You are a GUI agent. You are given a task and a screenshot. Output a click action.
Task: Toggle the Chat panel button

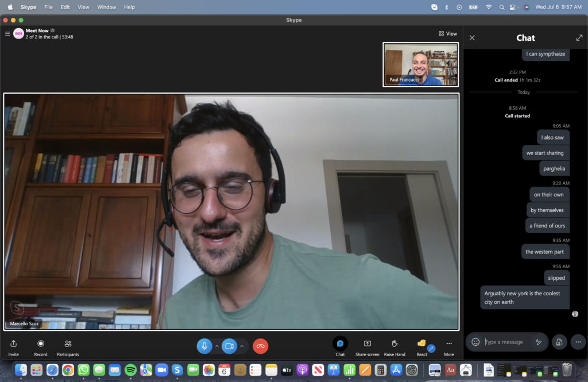[340, 344]
